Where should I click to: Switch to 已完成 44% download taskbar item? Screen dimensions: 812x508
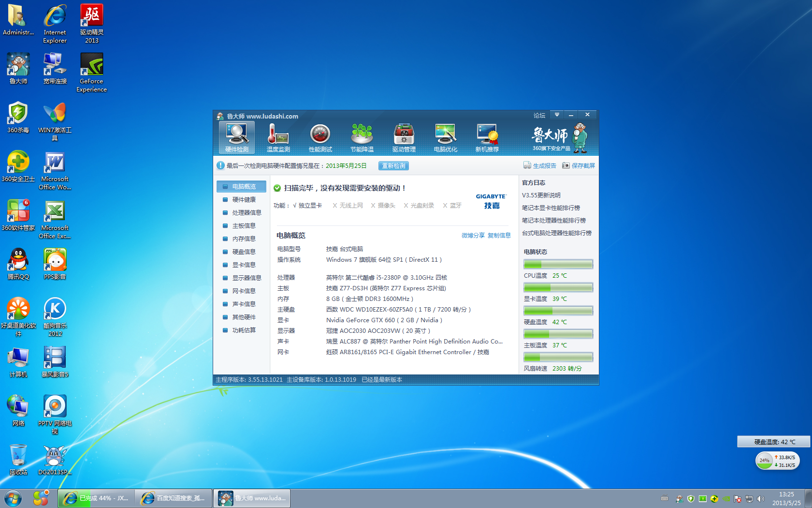(96, 498)
